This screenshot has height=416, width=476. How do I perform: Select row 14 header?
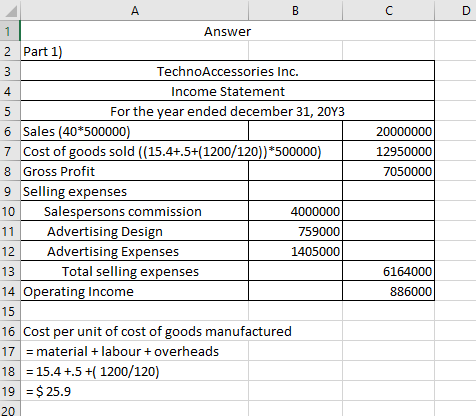[x=10, y=291]
